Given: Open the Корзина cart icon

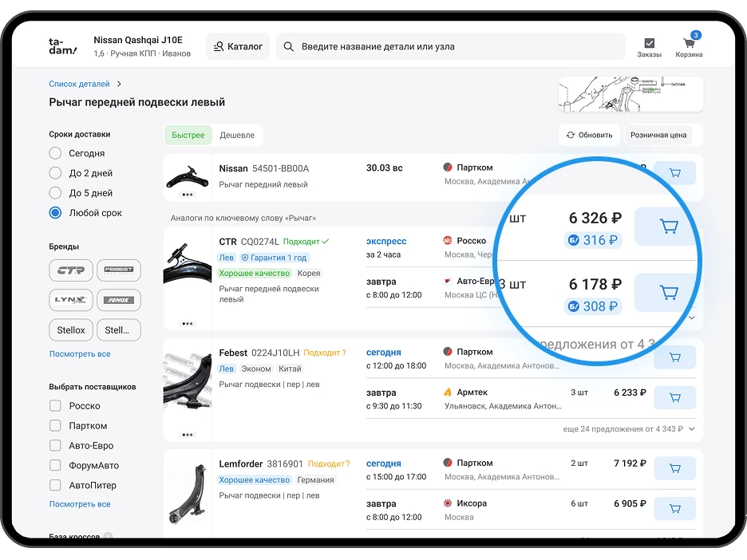Looking at the screenshot, I should click(x=689, y=45).
